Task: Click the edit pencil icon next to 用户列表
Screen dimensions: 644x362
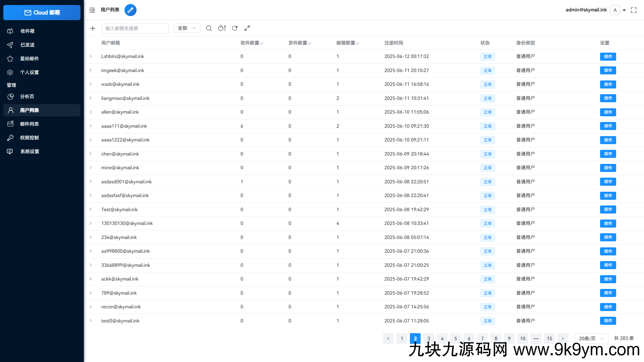Action: click(x=130, y=10)
